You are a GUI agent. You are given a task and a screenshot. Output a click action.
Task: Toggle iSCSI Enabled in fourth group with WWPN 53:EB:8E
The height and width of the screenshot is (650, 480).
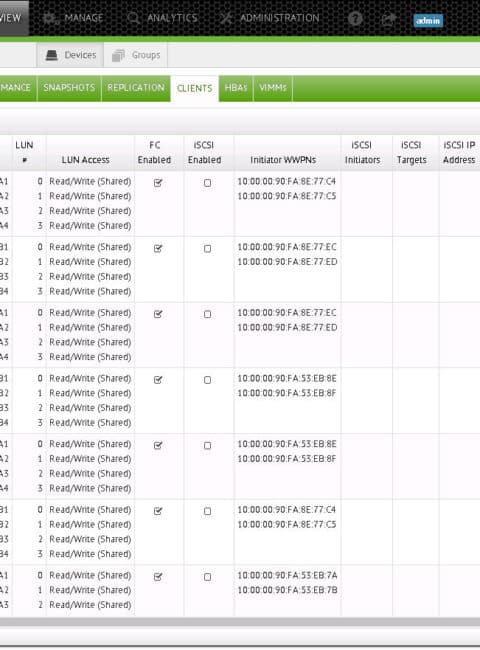(207, 380)
